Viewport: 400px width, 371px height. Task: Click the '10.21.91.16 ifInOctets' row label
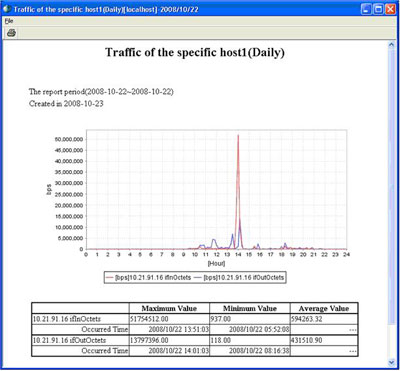[x=66, y=319]
